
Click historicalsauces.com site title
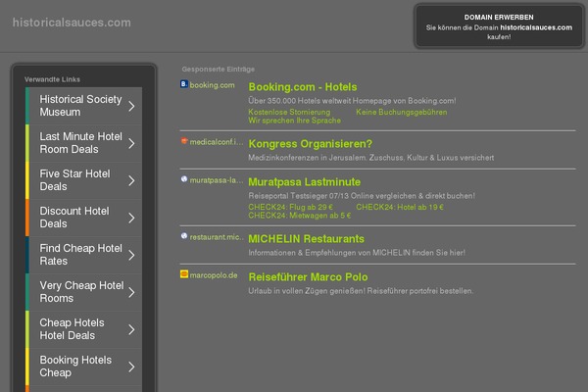pyautogui.click(x=72, y=23)
